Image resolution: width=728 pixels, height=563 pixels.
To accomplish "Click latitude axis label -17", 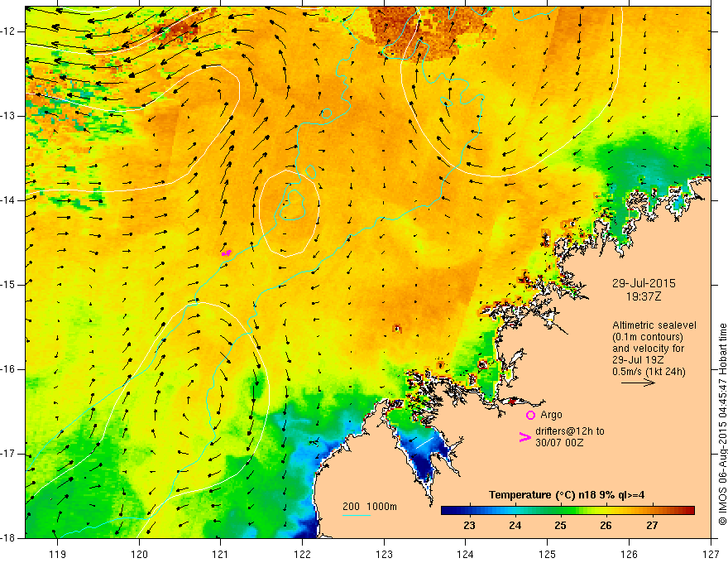I will [x=8, y=454].
